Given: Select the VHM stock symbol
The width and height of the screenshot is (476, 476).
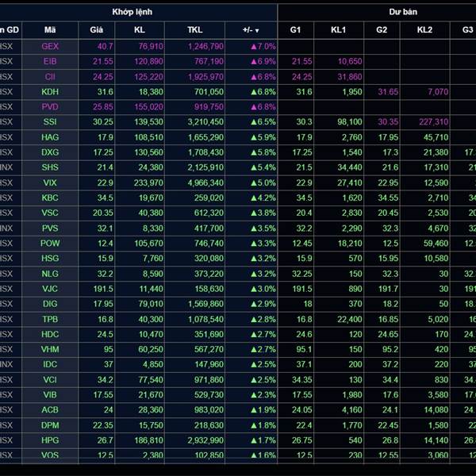Looking at the screenshot, I should tap(50, 349).
